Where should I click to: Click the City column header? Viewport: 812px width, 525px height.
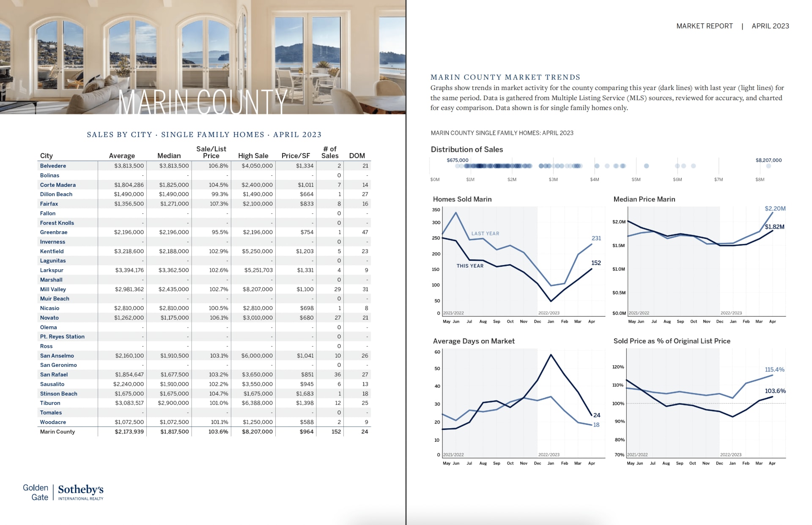coord(47,156)
